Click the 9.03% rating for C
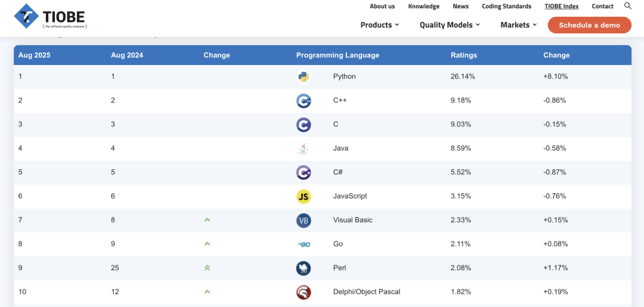Image resolution: width=644 pixels, height=307 pixels. pos(461,125)
